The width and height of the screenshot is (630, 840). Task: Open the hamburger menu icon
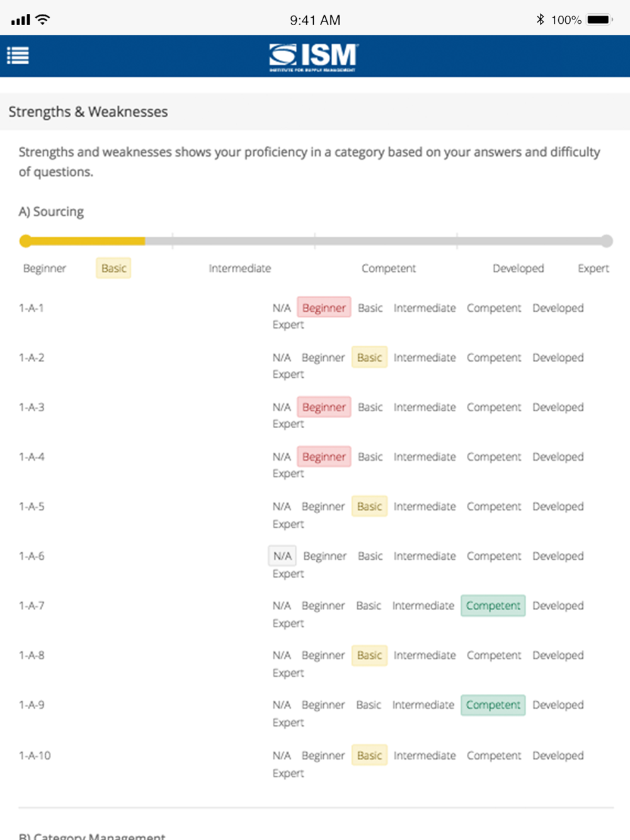(18, 56)
